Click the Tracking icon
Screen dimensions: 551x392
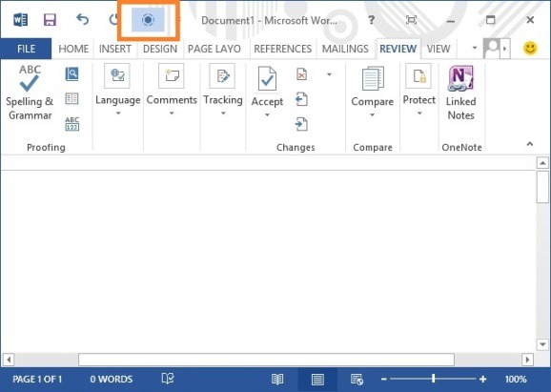[x=222, y=75]
